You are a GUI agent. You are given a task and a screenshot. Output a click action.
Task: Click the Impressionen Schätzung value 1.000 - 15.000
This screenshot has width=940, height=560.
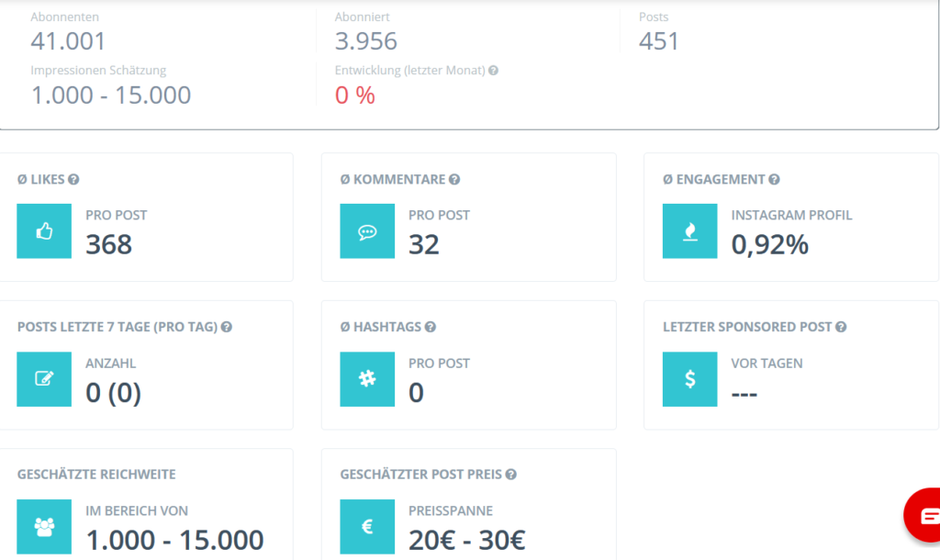[x=111, y=95]
